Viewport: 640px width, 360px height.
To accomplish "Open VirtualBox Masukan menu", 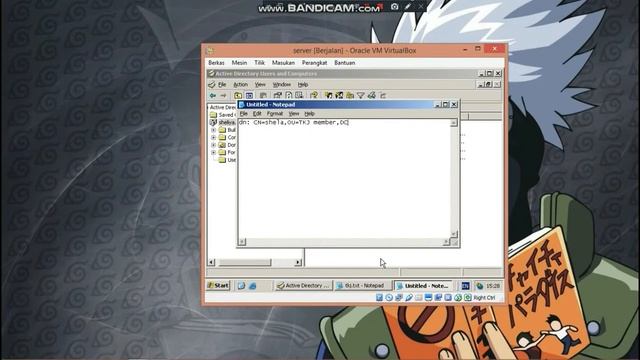I will pyautogui.click(x=283, y=63).
